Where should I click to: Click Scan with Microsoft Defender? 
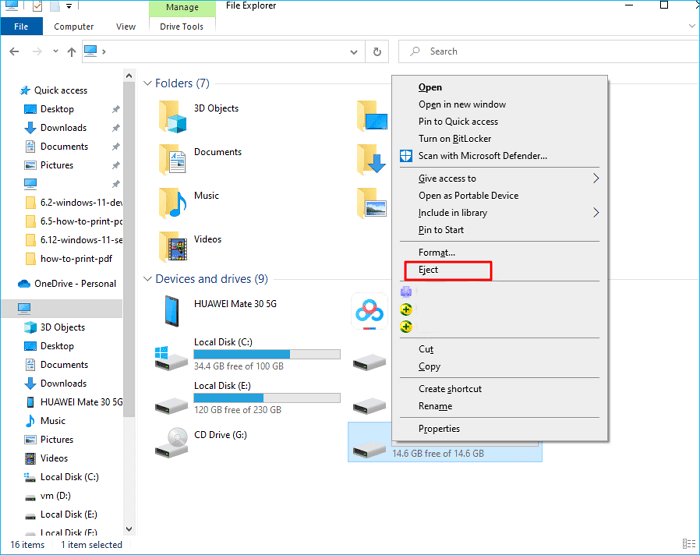(483, 156)
